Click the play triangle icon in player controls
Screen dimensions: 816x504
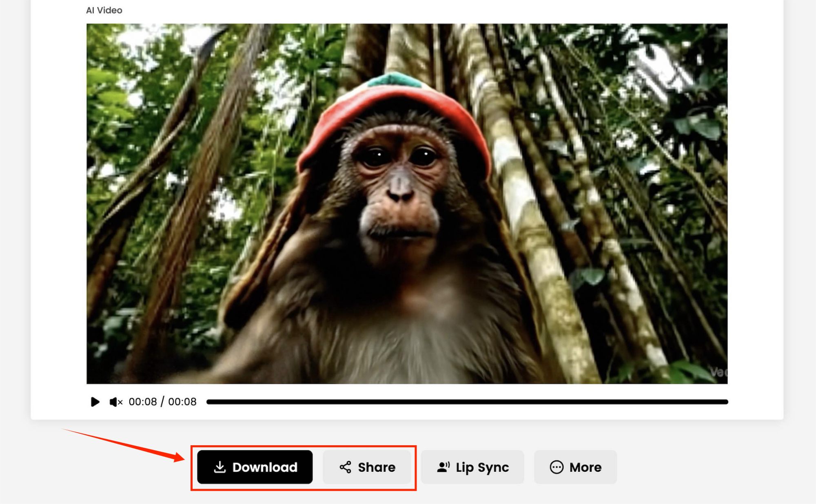pyautogui.click(x=95, y=402)
